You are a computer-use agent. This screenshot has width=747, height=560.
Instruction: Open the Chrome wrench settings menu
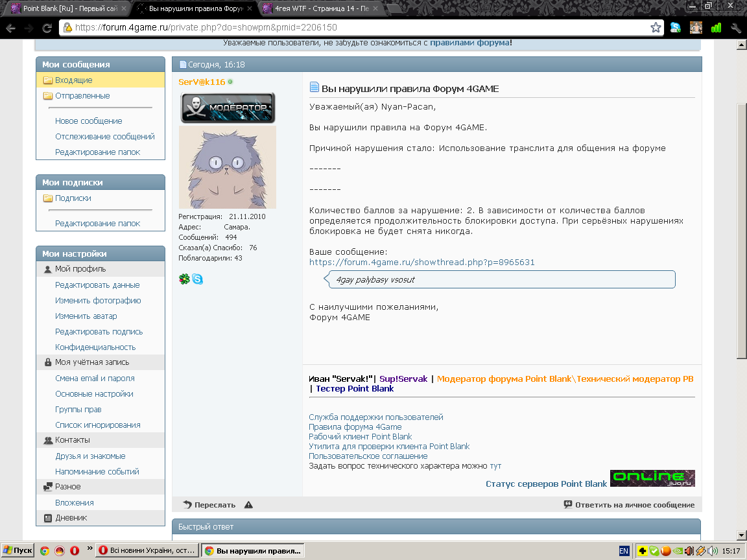(735, 28)
